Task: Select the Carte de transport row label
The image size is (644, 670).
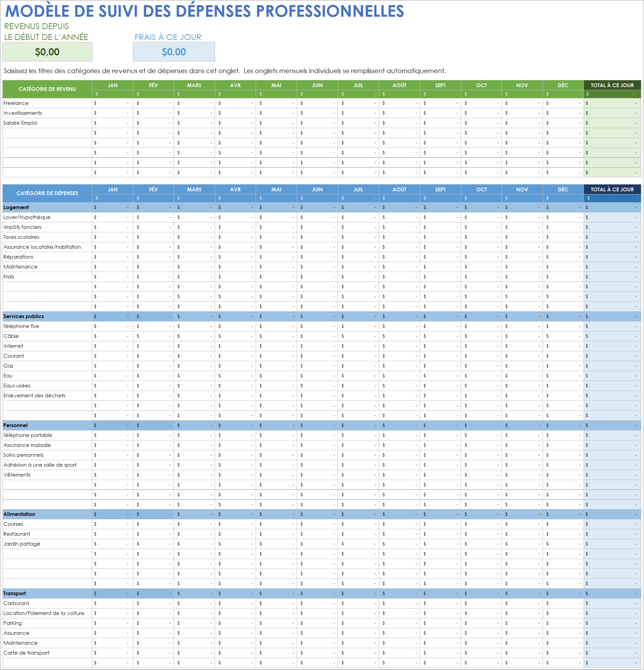Action: click(x=26, y=653)
